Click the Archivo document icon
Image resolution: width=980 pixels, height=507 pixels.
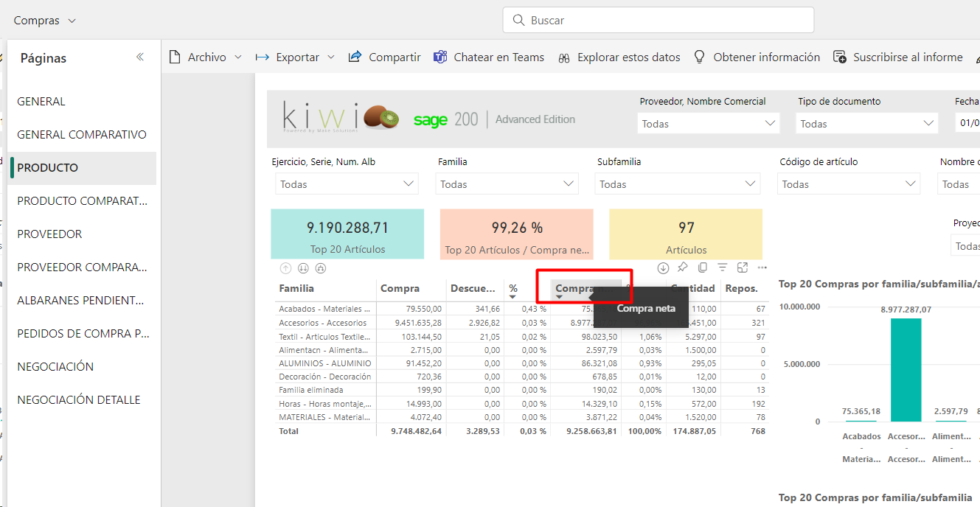point(175,57)
